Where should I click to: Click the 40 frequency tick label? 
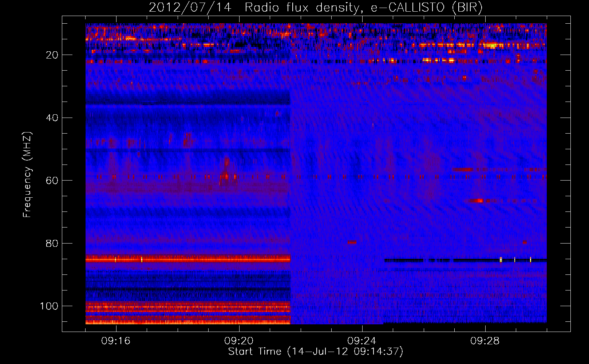coord(52,118)
